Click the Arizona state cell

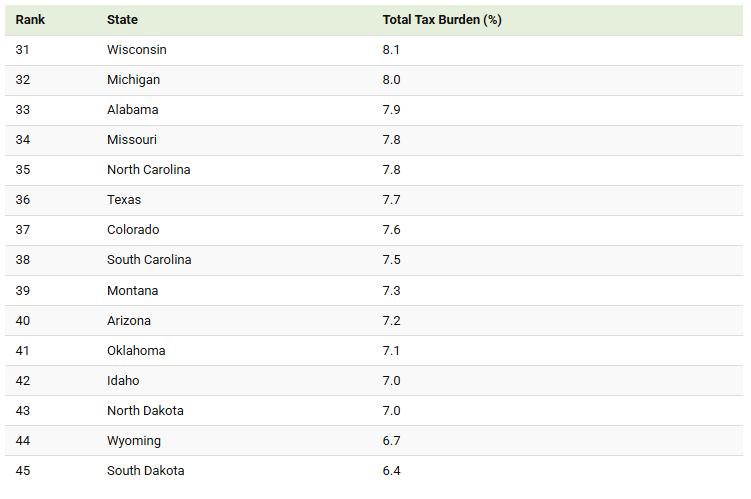click(x=129, y=321)
